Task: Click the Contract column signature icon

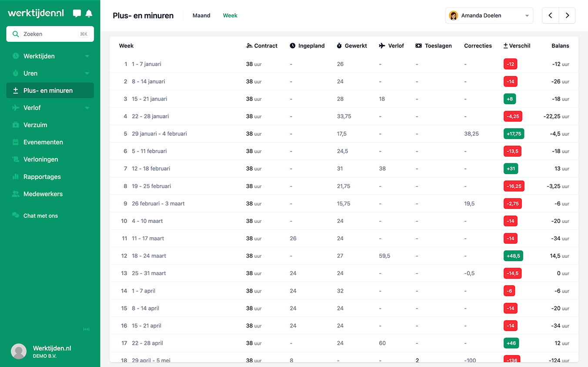Action: coord(249,46)
